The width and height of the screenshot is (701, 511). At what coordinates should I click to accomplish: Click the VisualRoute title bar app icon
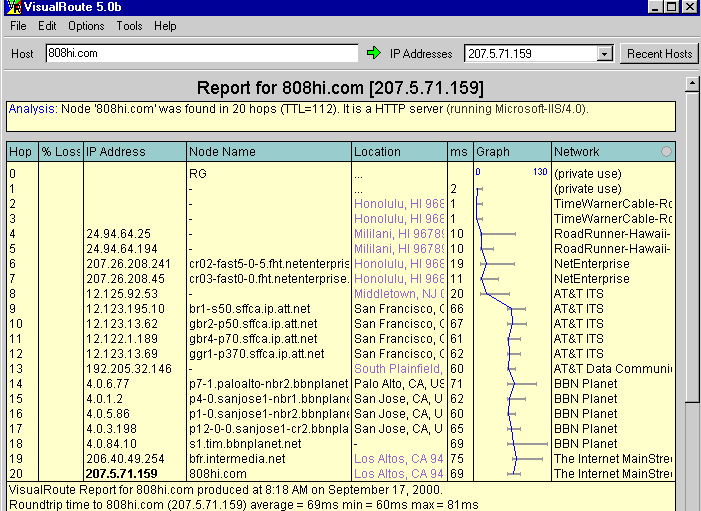point(14,7)
